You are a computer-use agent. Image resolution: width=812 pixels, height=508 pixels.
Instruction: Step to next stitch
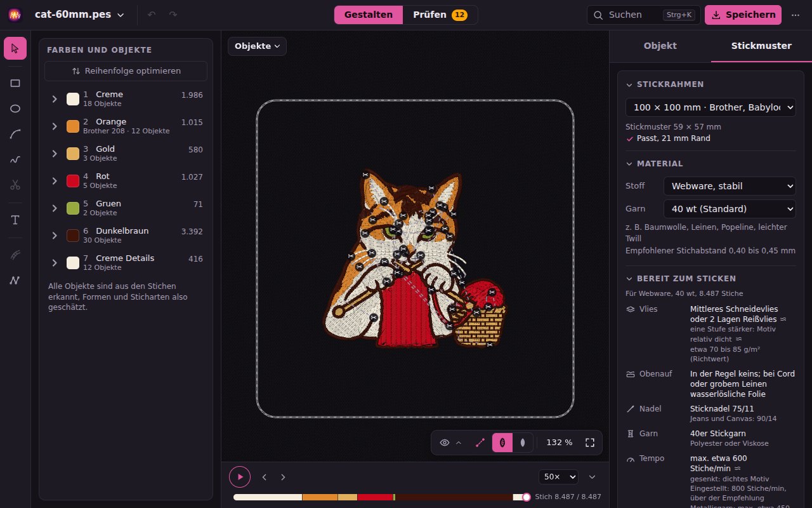point(283,477)
